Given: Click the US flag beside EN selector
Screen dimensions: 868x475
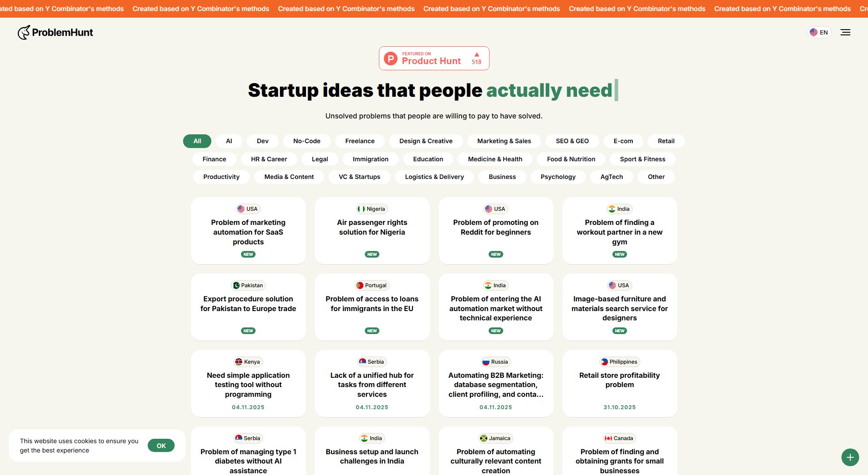Looking at the screenshot, I should click(814, 32).
